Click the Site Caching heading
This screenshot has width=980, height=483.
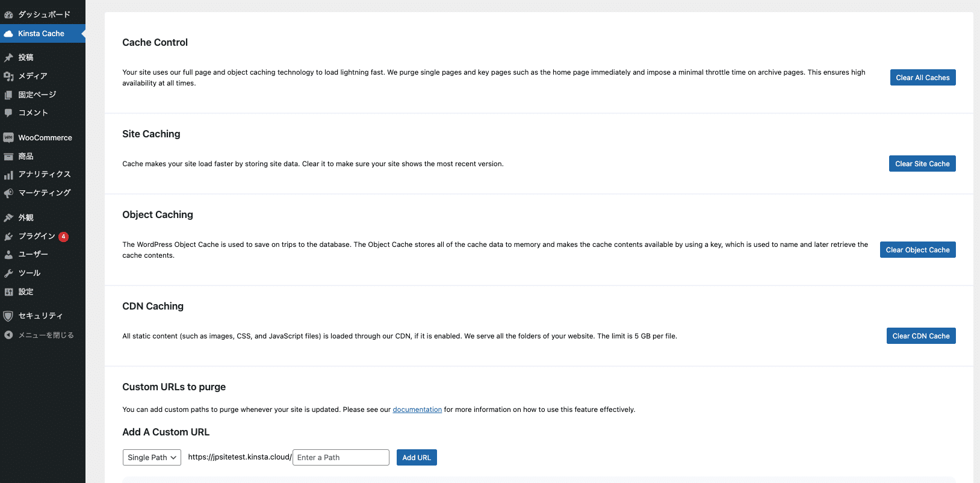point(151,134)
